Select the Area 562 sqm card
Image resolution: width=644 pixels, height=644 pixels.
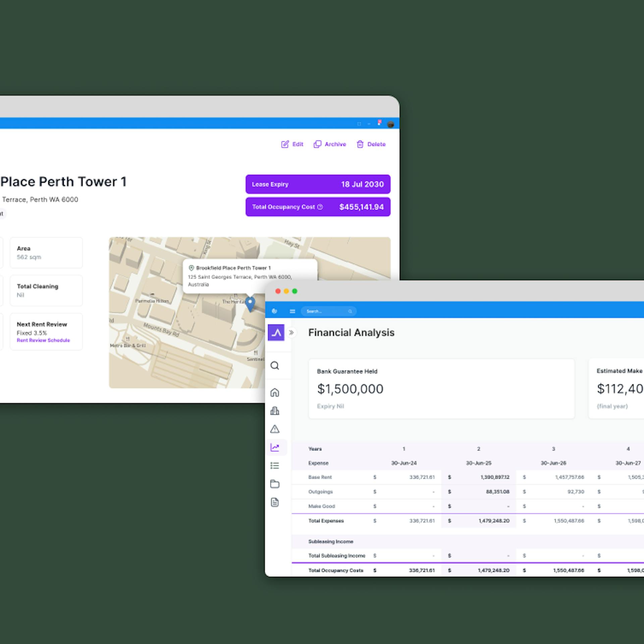(x=46, y=253)
